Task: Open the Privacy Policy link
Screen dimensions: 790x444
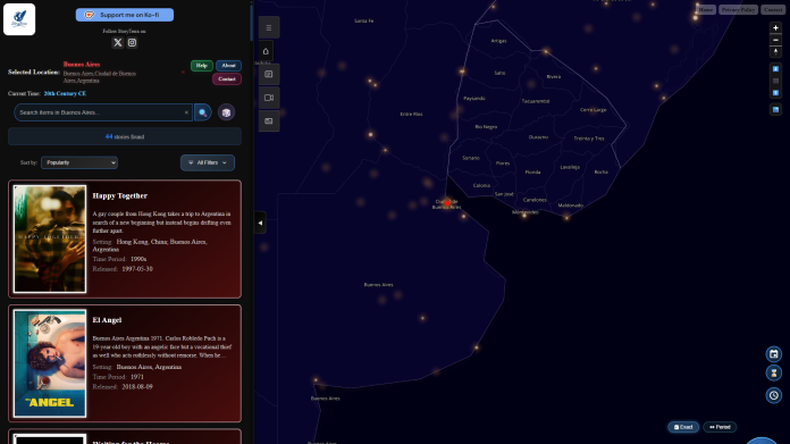Action: tap(738, 10)
